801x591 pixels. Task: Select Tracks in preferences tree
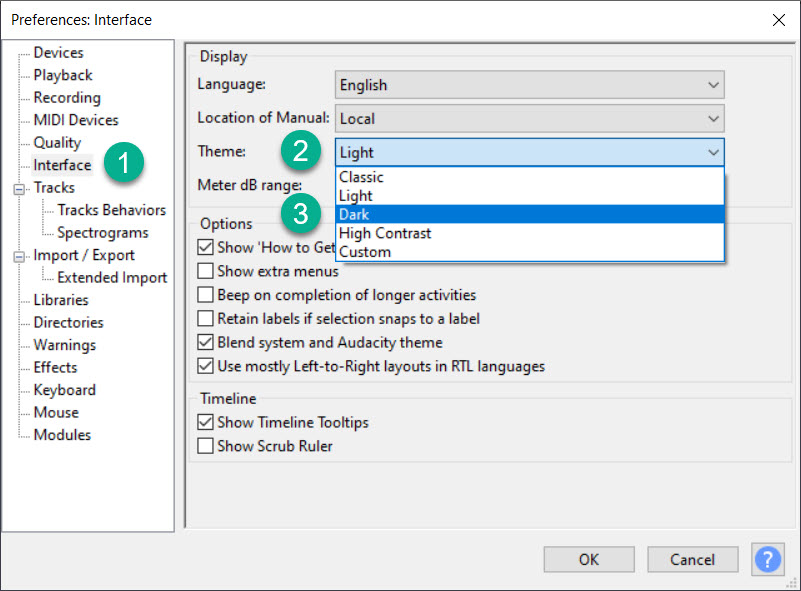point(54,187)
